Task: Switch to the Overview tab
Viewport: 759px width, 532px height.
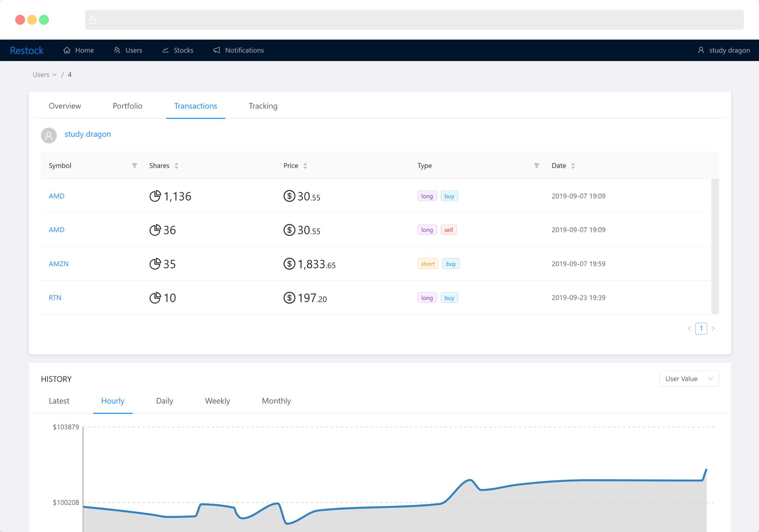Action: pos(65,106)
